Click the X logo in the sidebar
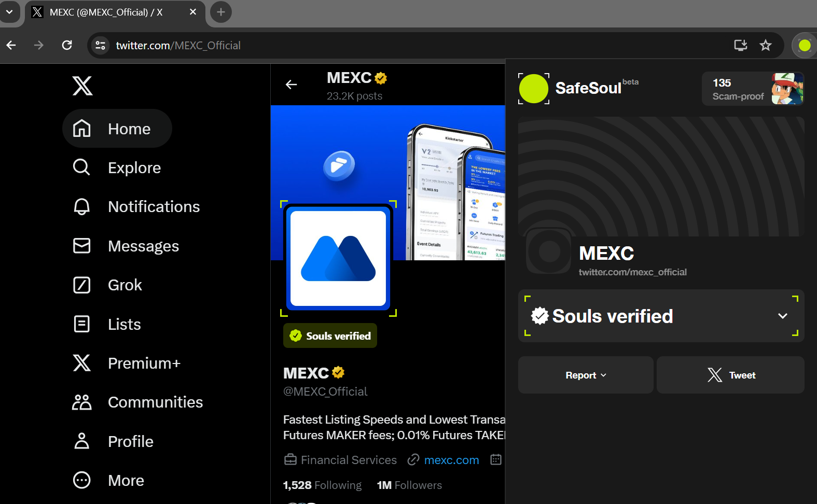Viewport: 817px width, 504px height. [x=82, y=86]
